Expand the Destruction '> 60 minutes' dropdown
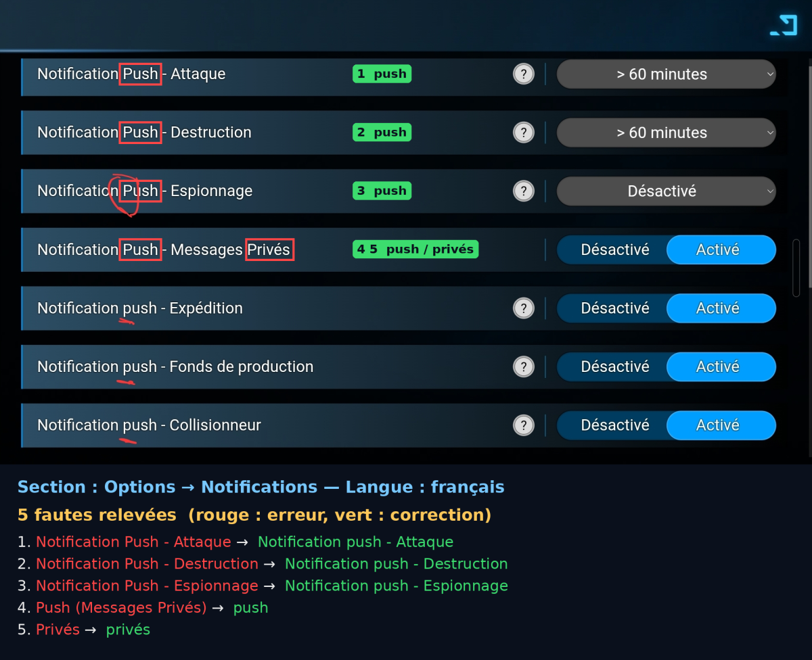 tap(666, 133)
